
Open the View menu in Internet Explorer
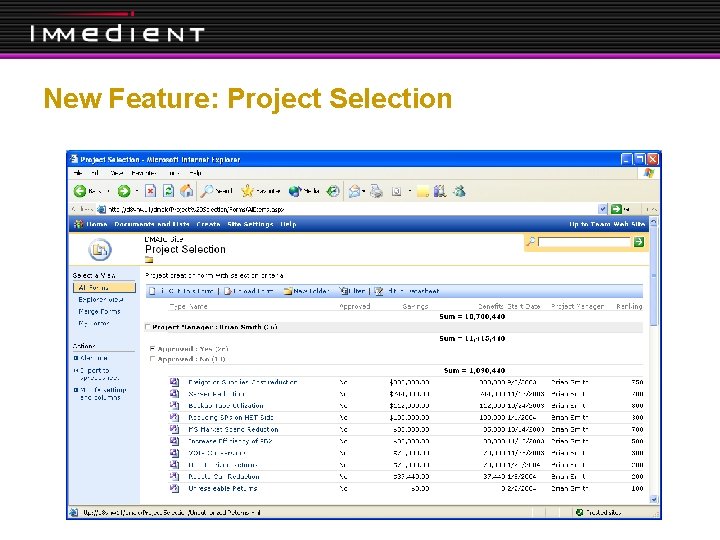(x=116, y=173)
